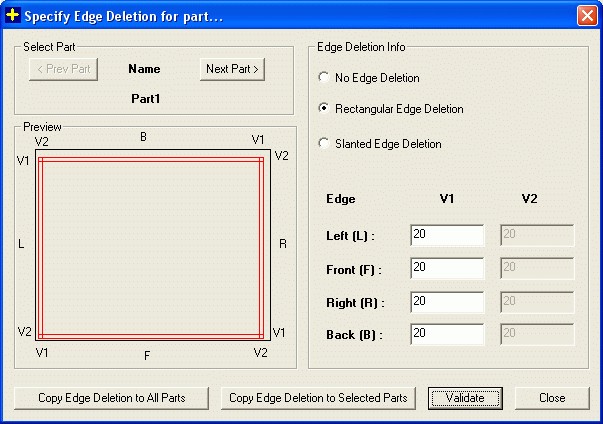The height and width of the screenshot is (424, 603).
Task: Click the Validate button
Action: (465, 398)
